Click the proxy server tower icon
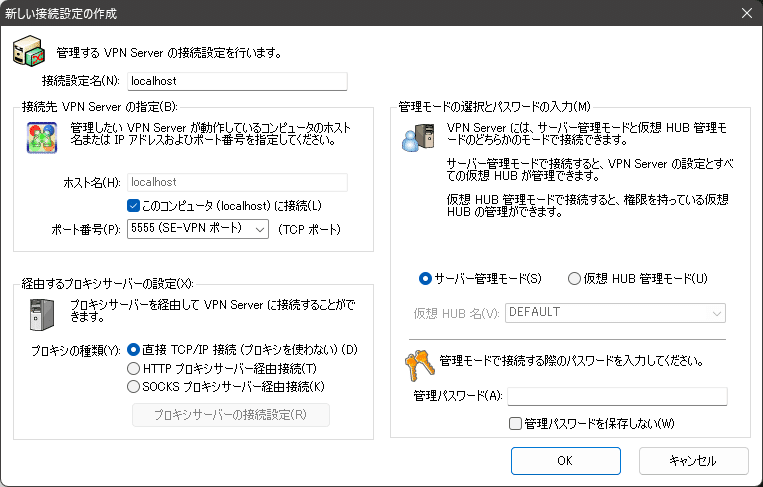 click(x=42, y=314)
